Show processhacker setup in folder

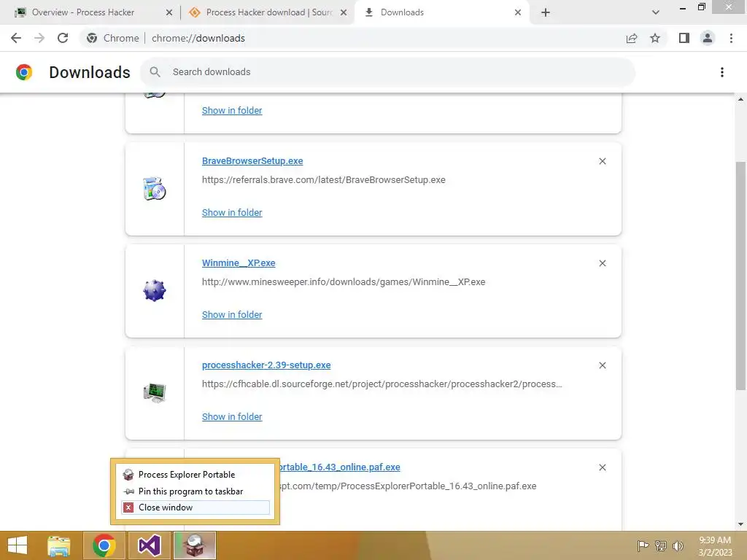pos(232,416)
